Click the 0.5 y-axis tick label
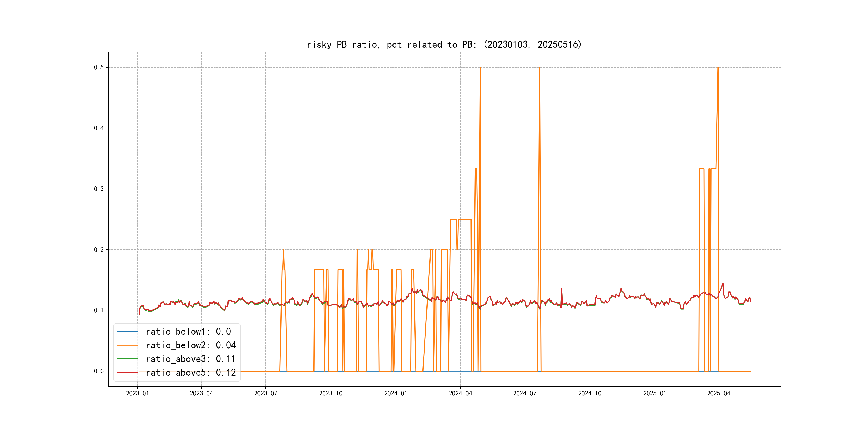Image resolution: width=868 pixels, height=434 pixels. [x=99, y=68]
